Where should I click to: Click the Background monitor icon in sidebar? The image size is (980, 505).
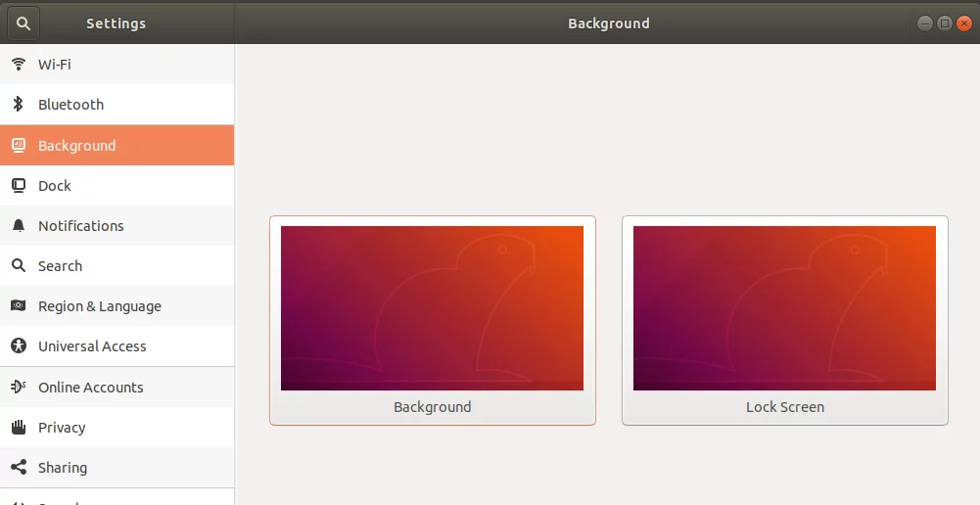click(19, 146)
